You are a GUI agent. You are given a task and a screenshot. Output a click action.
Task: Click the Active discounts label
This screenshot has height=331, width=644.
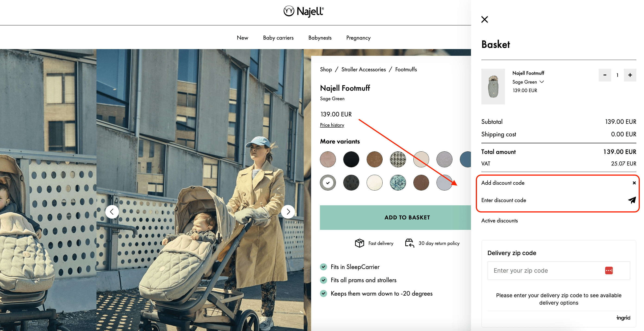499,221
